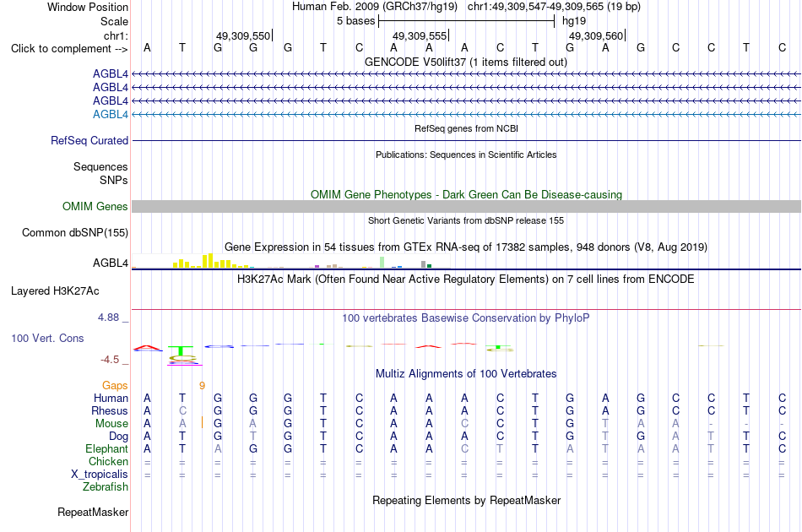Open '100 vertebrates Basewise Conservation by PhyloP' title
The width and height of the screenshot is (802, 532).
[466, 318]
